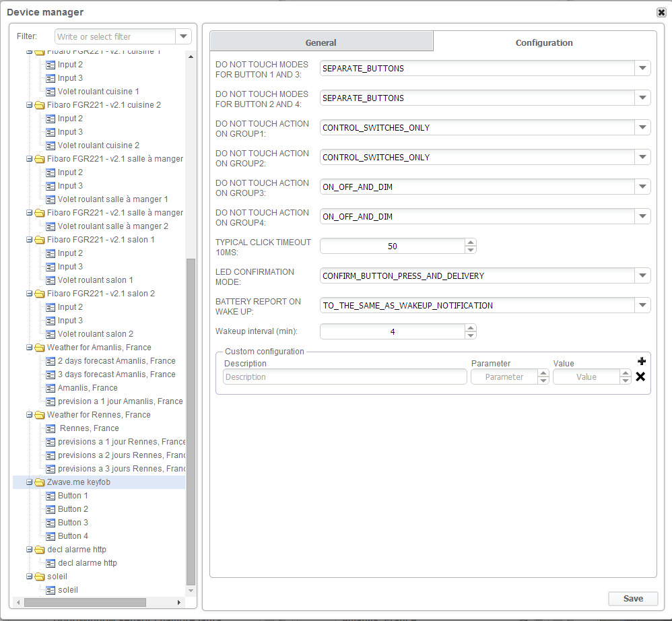Image resolution: width=672 pixels, height=621 pixels.
Task: Click the plus icon to add custom configuration
Action: (642, 361)
